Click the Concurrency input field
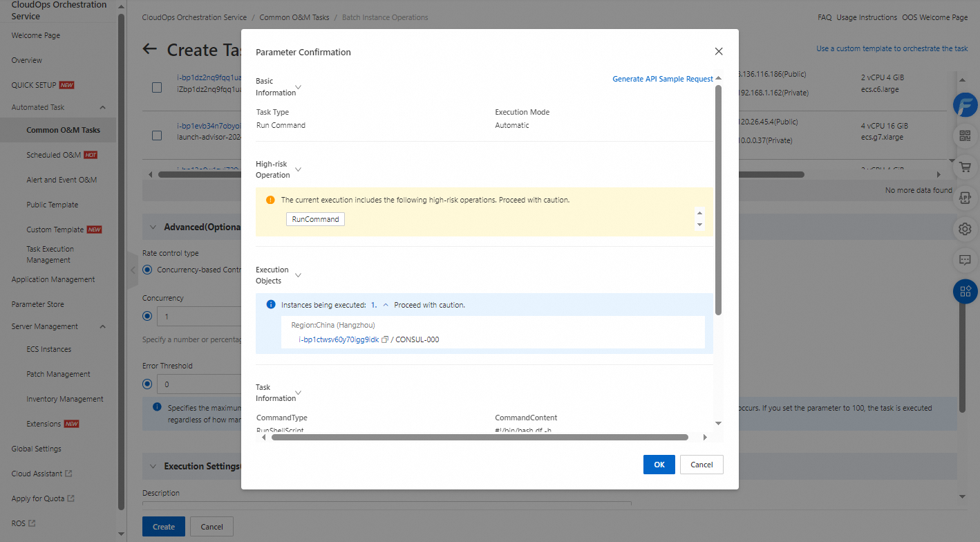 (x=199, y=316)
